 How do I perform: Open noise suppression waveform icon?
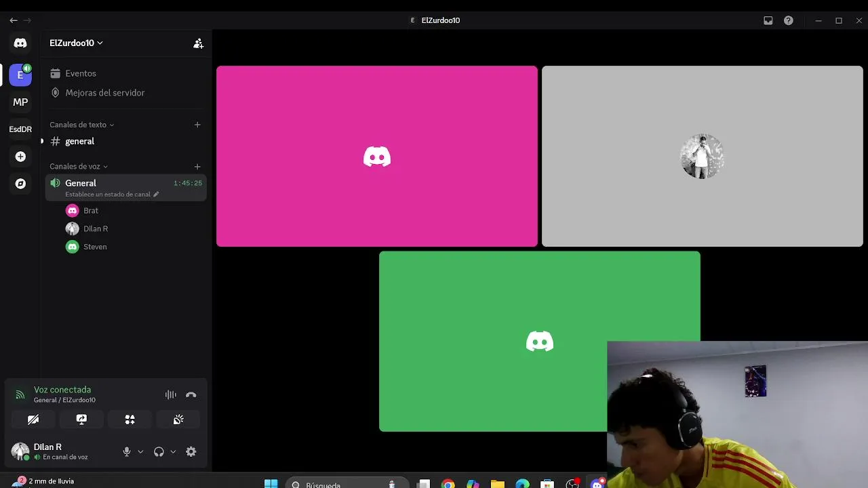click(171, 394)
